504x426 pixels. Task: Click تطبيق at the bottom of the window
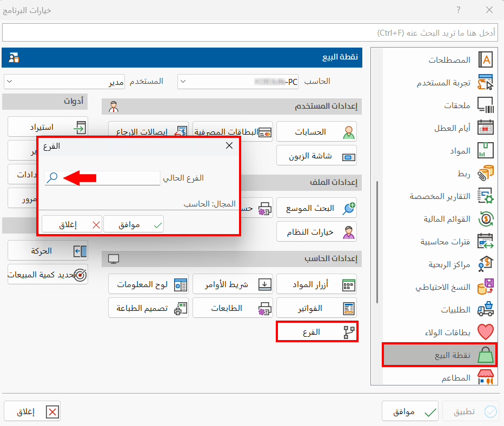pyautogui.click(x=472, y=411)
